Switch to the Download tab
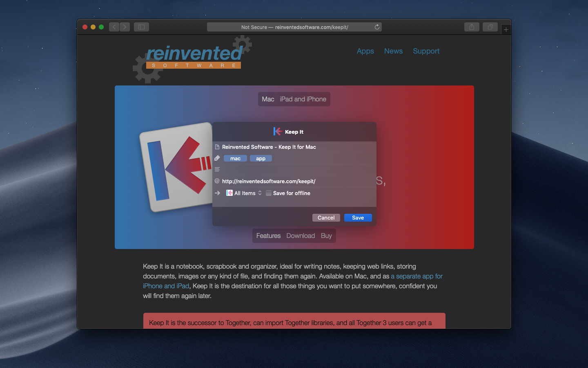Image resolution: width=588 pixels, height=368 pixels. [301, 236]
